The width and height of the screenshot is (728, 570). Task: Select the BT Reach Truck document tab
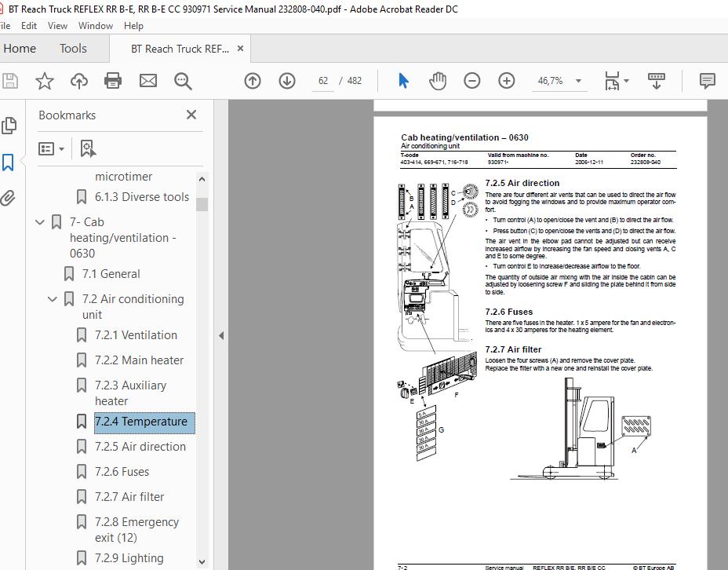click(180, 49)
